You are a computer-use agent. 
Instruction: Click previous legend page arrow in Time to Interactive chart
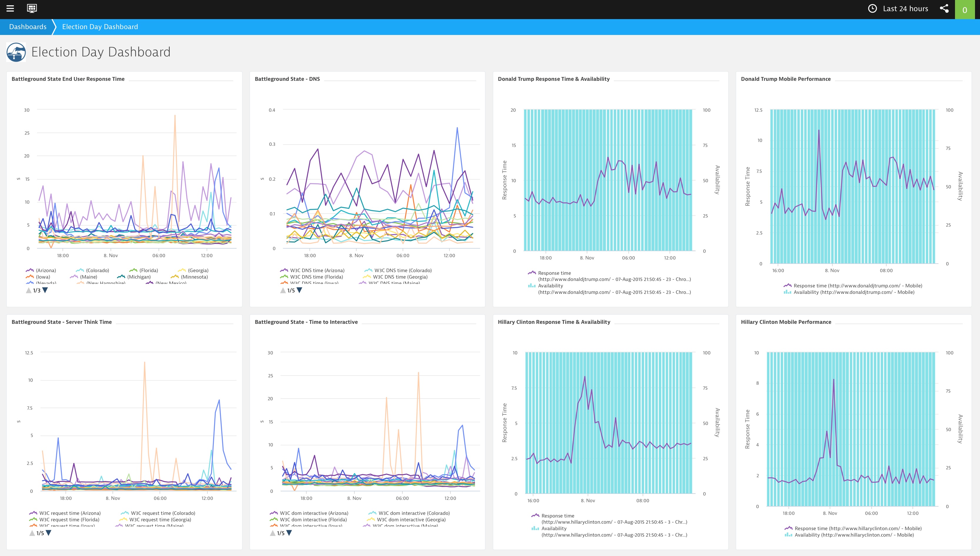(x=272, y=533)
